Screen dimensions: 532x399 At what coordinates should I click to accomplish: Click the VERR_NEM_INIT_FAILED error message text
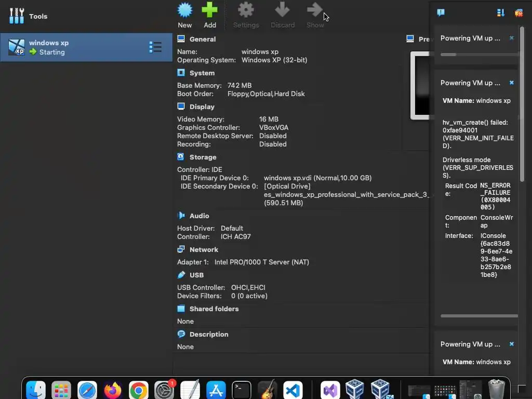pyautogui.click(x=478, y=134)
